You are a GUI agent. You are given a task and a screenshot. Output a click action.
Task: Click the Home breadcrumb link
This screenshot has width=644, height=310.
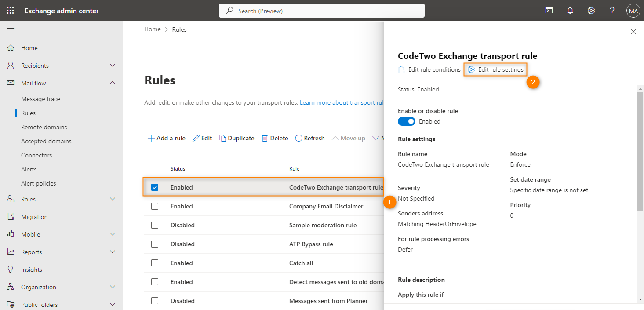click(153, 29)
